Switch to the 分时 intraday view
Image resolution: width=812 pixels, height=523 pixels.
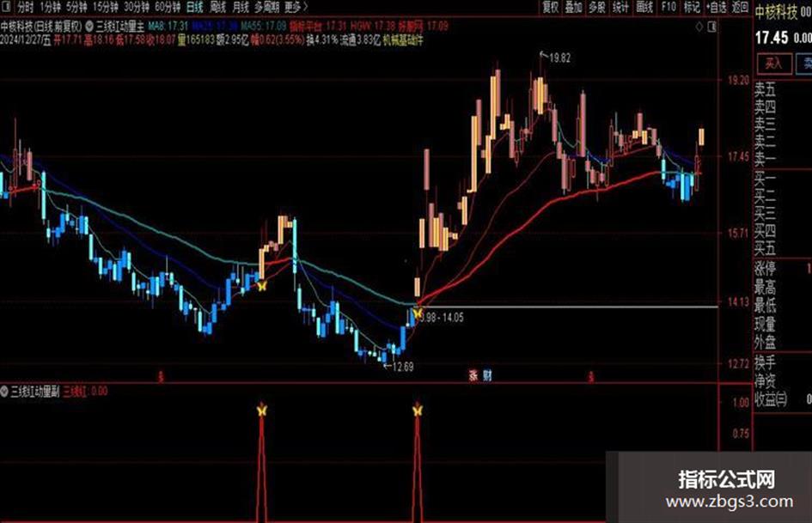coord(25,7)
